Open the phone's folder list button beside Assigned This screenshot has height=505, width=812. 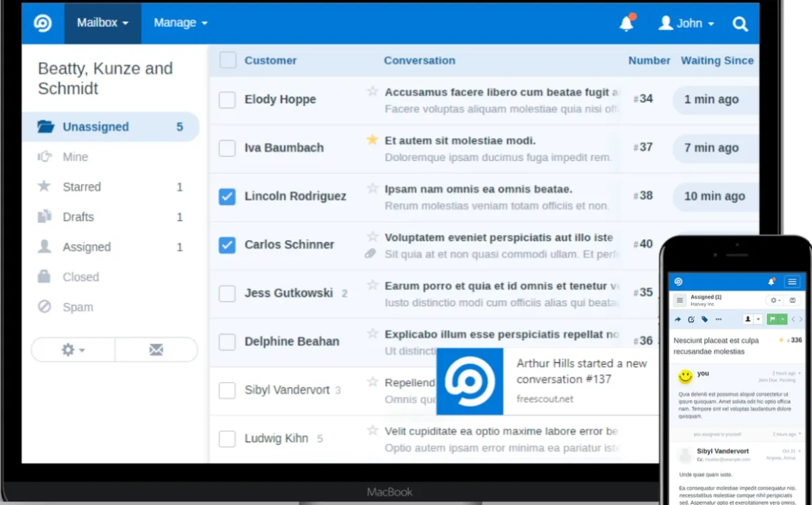point(679,300)
